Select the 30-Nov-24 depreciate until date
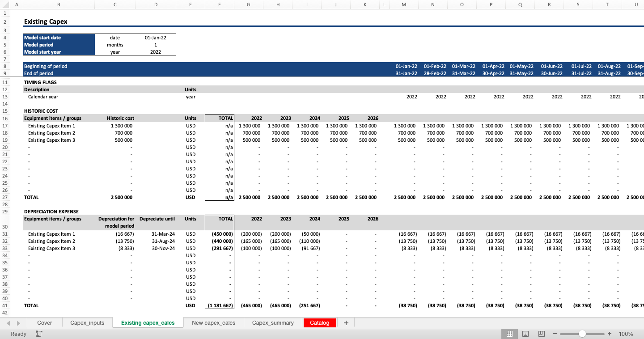Image resolution: width=644 pixels, height=339 pixels. pos(156,248)
